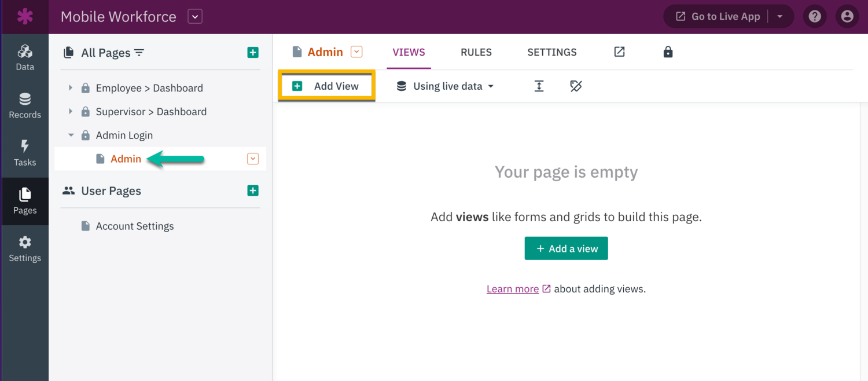Open app Settings from the sidebar
868x381 pixels.
tap(25, 248)
